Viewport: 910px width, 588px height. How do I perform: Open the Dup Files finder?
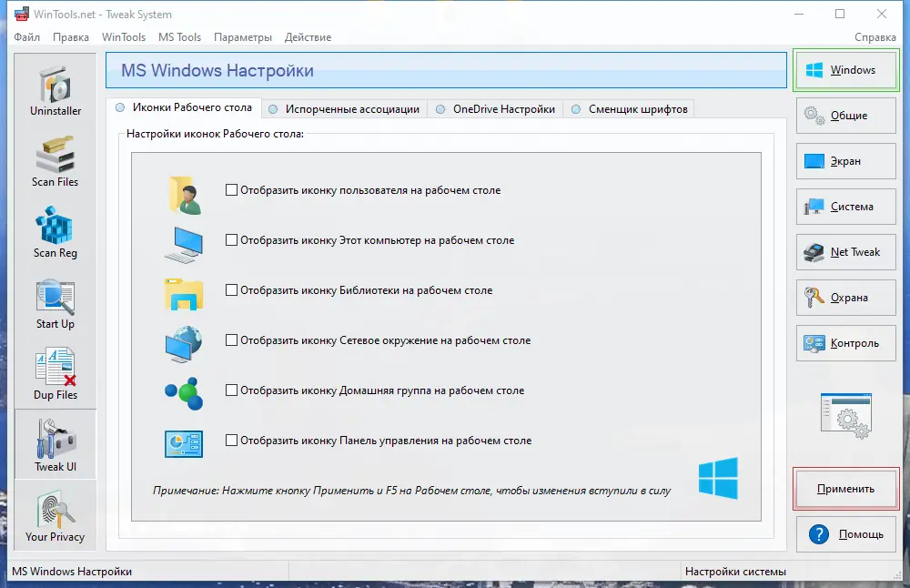point(56,374)
